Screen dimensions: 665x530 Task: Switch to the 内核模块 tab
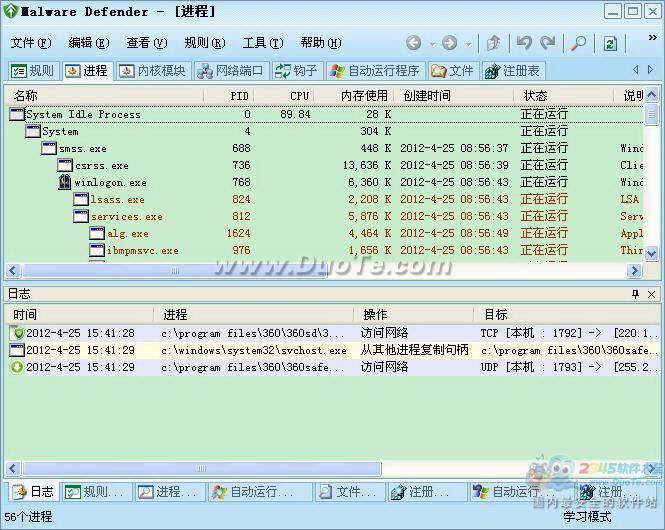pos(153,71)
